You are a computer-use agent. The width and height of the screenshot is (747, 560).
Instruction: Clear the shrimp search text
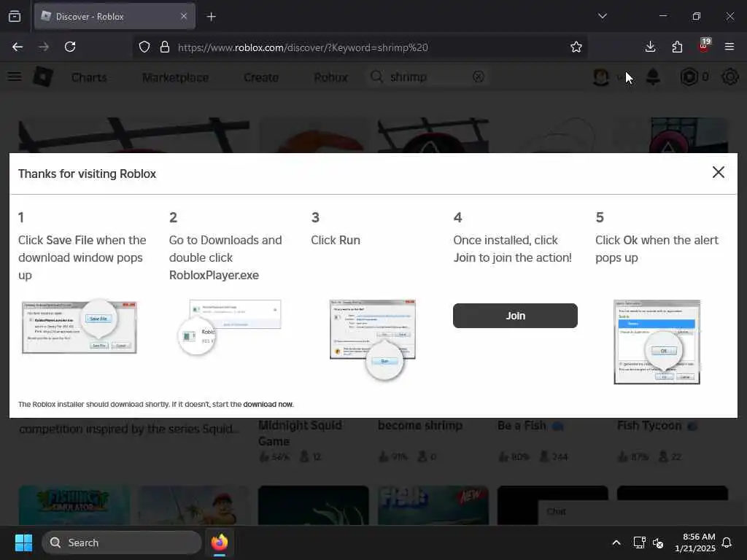pyautogui.click(x=479, y=77)
